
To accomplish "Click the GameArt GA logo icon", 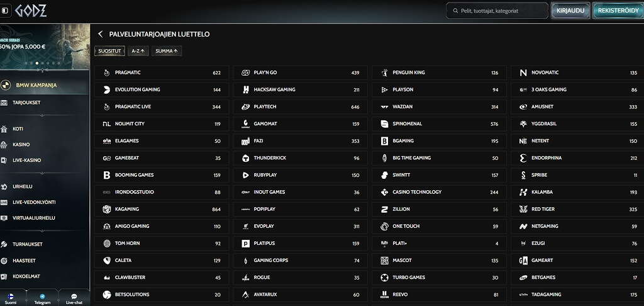I will coord(523,260).
